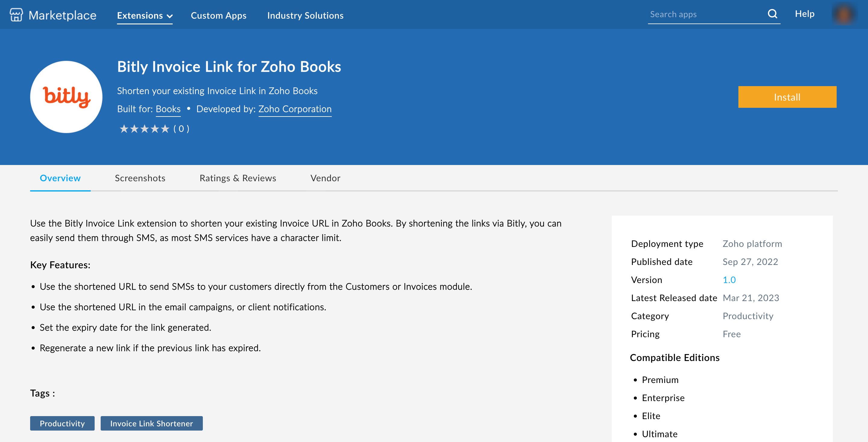Image resolution: width=868 pixels, height=442 pixels.
Task: Click the Productivity tag button
Action: [x=62, y=424]
